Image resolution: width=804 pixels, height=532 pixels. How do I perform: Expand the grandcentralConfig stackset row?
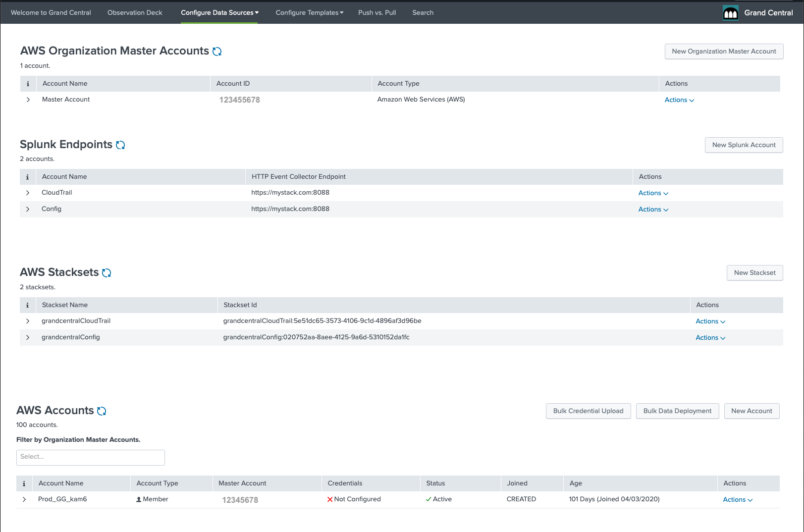pos(28,337)
